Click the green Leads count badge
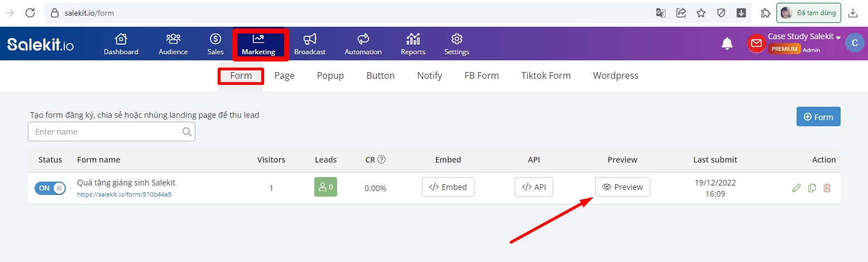868x262 pixels. (325, 187)
